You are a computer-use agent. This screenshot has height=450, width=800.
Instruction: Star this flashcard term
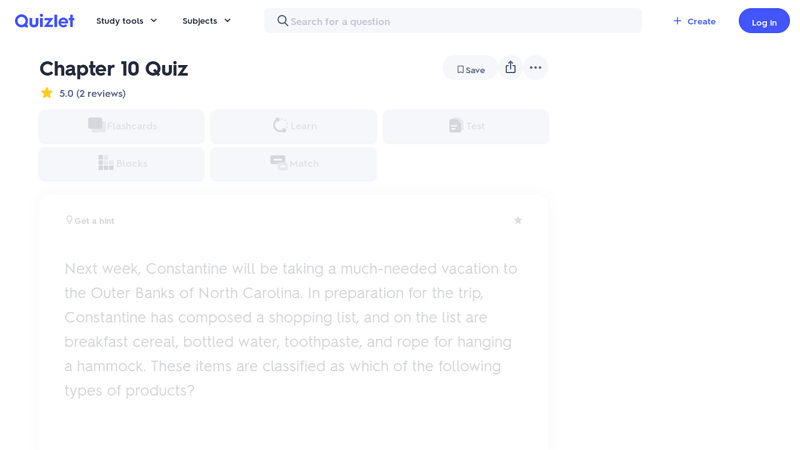(x=518, y=220)
